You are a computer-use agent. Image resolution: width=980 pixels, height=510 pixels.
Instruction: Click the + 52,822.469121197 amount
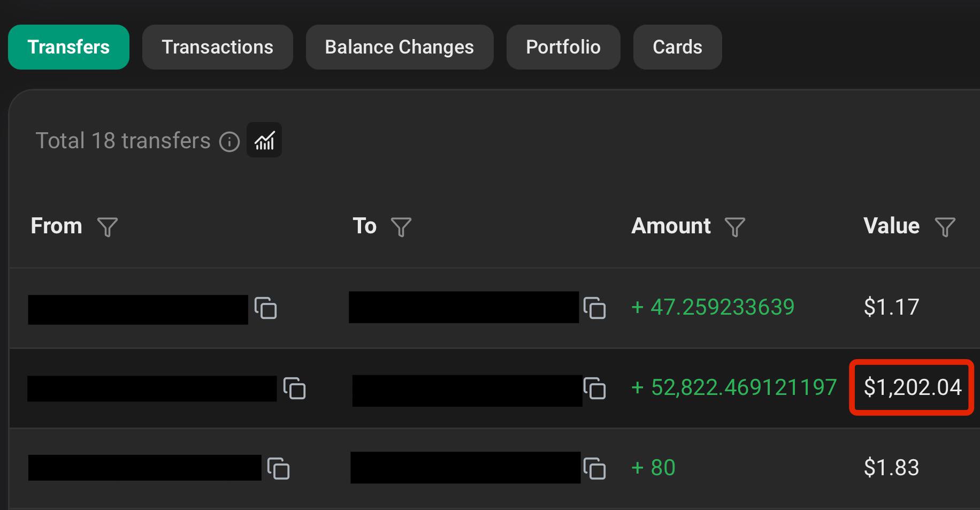pyautogui.click(x=733, y=387)
